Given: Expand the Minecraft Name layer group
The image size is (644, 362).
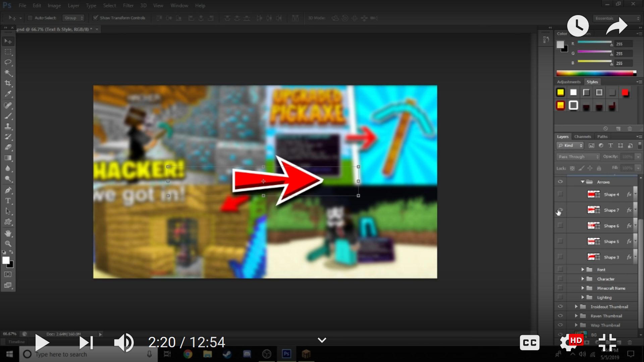Looking at the screenshot, I should coord(583,288).
